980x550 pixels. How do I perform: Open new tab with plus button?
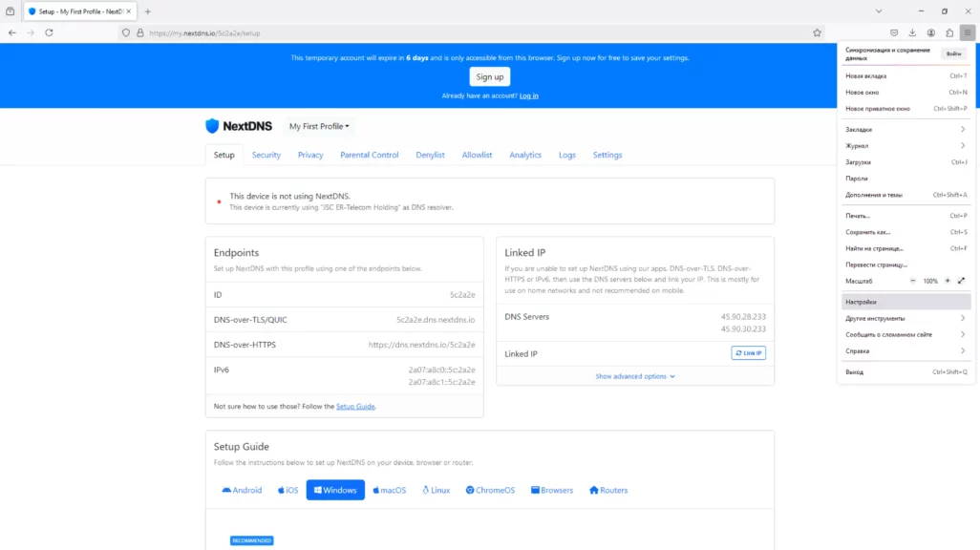coord(148,11)
